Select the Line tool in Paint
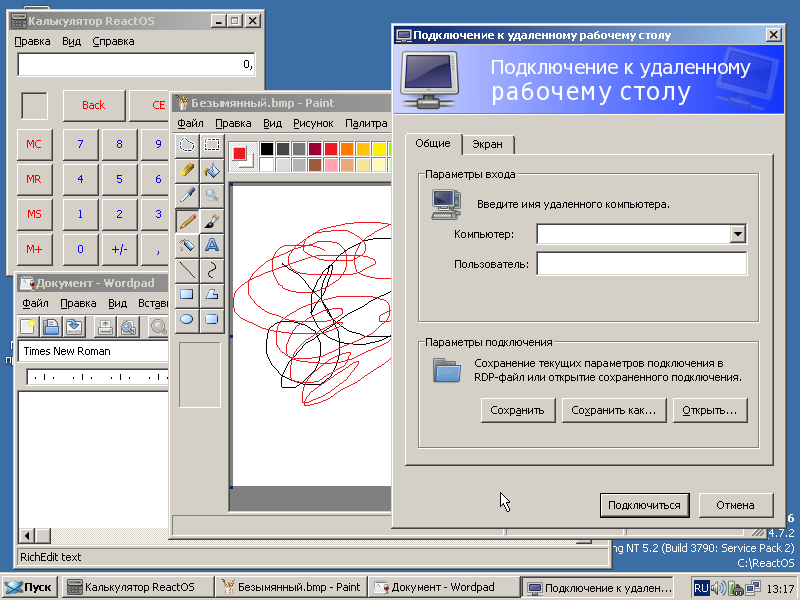This screenshot has height=600, width=800. coord(187,270)
